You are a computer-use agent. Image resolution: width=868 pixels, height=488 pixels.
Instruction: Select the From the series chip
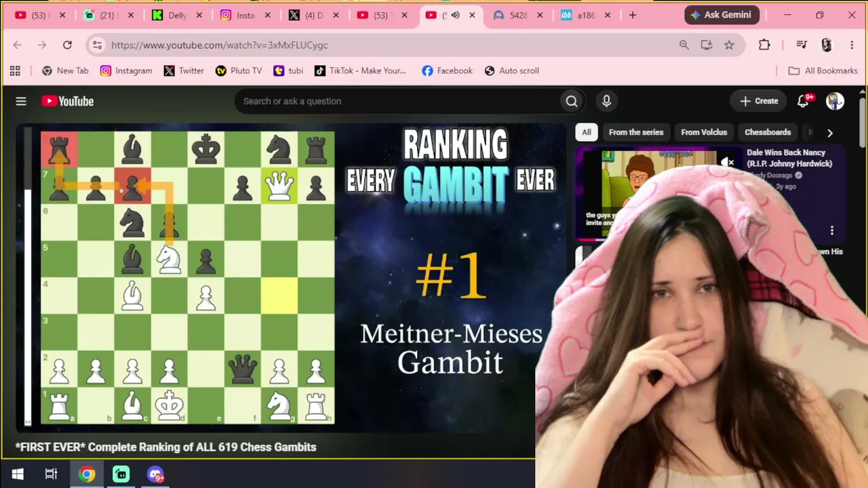(x=636, y=132)
